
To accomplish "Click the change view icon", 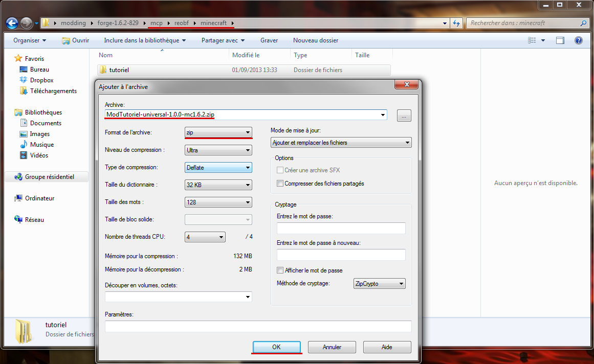I will tap(532, 40).
